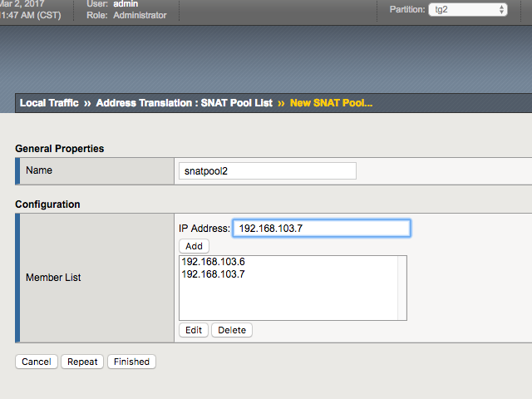Select the New SNAT Pool... breadcrumb
The image size is (532, 399).
point(331,103)
